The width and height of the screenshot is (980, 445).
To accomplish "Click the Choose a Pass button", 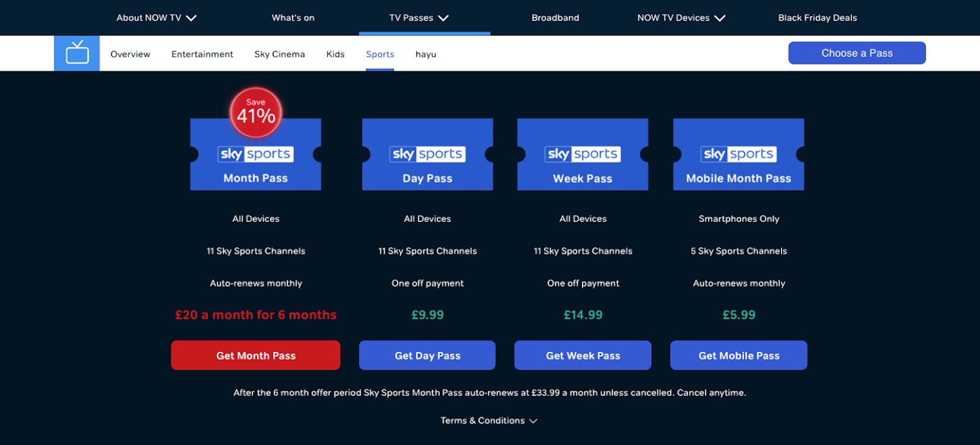I will point(857,53).
